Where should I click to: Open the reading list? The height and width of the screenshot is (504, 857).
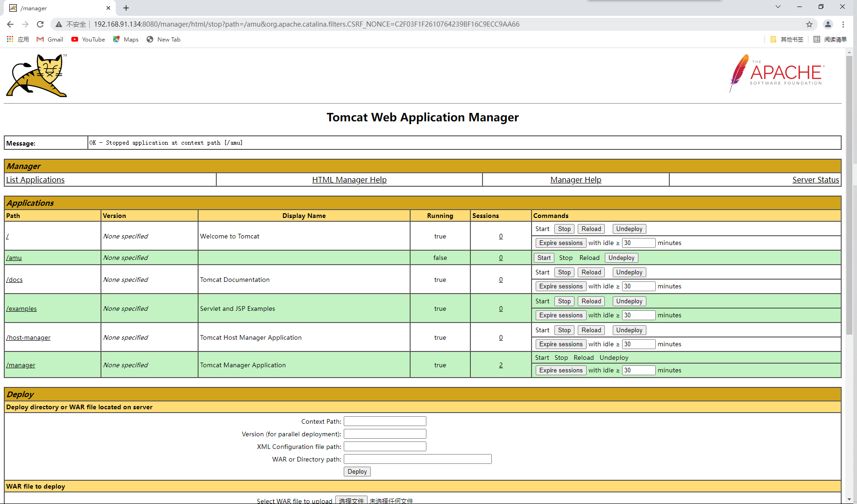click(x=830, y=39)
